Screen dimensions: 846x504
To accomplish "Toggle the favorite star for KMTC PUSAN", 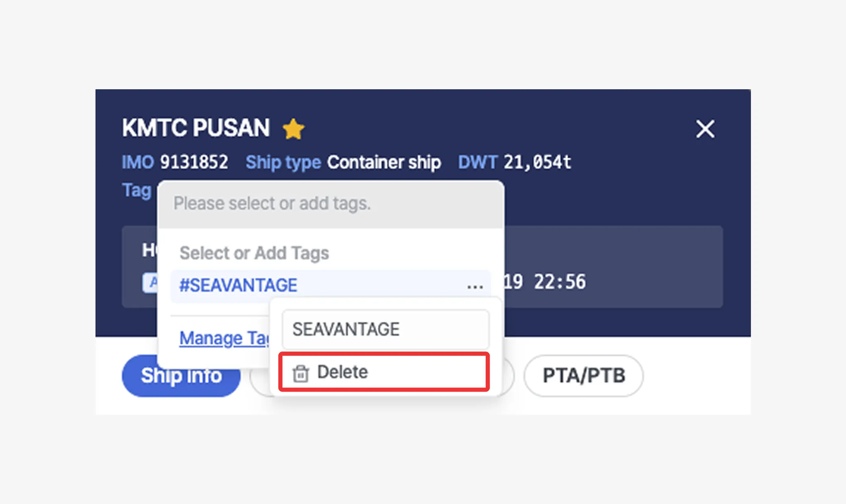I will (x=293, y=129).
